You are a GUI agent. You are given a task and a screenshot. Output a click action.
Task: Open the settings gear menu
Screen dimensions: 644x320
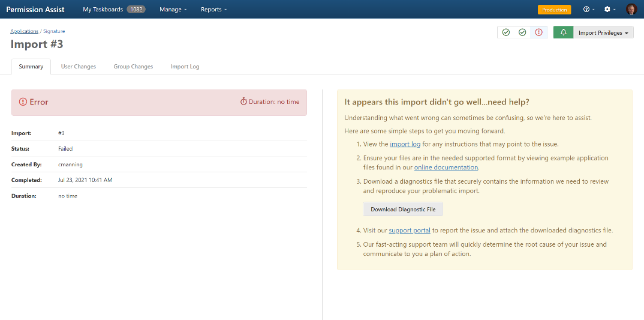point(609,10)
